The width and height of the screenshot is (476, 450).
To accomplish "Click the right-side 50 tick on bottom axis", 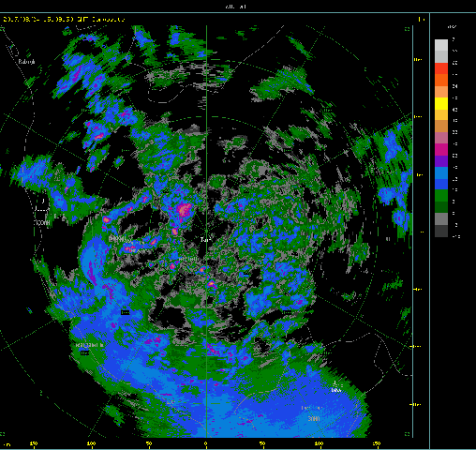I will (262, 443).
